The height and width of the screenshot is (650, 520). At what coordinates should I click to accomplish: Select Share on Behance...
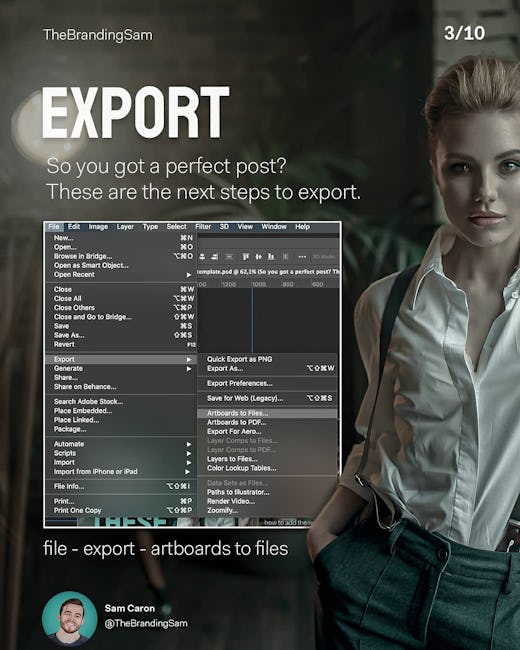pos(120,387)
